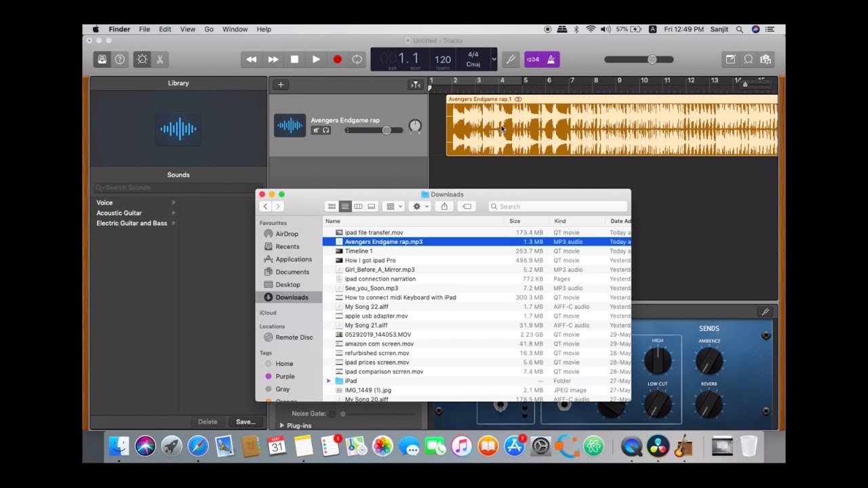Expand Acoustic Guitar sound category
Image resolution: width=868 pixels, height=488 pixels.
click(174, 213)
